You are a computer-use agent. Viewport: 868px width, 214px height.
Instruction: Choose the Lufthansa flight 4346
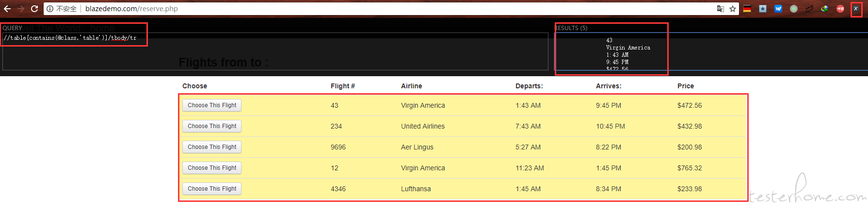(x=212, y=189)
